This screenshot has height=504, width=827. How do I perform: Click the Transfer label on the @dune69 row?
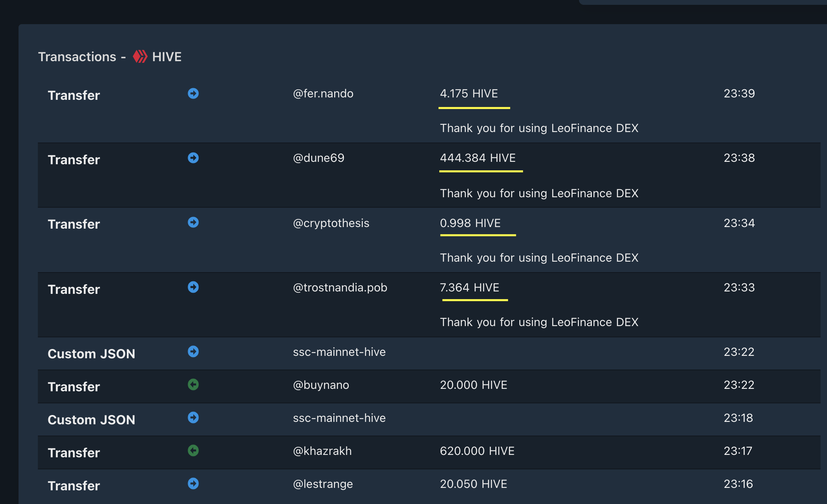coord(74,160)
